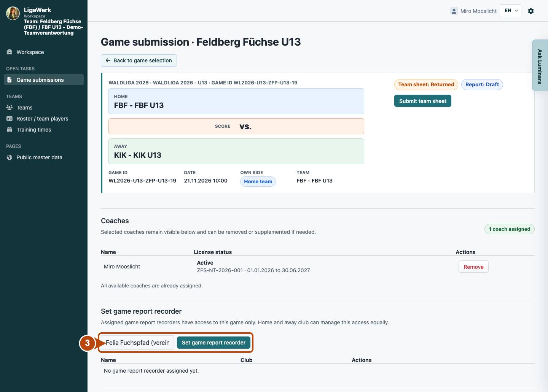Click Set game report recorder button
The width and height of the screenshot is (548, 392).
(214, 343)
